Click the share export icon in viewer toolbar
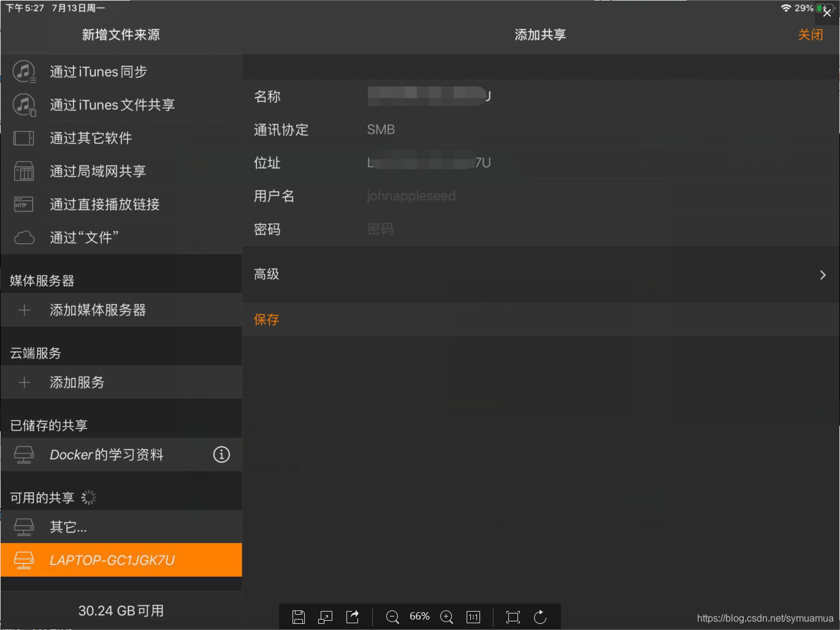The height and width of the screenshot is (630, 840). pyautogui.click(x=353, y=617)
